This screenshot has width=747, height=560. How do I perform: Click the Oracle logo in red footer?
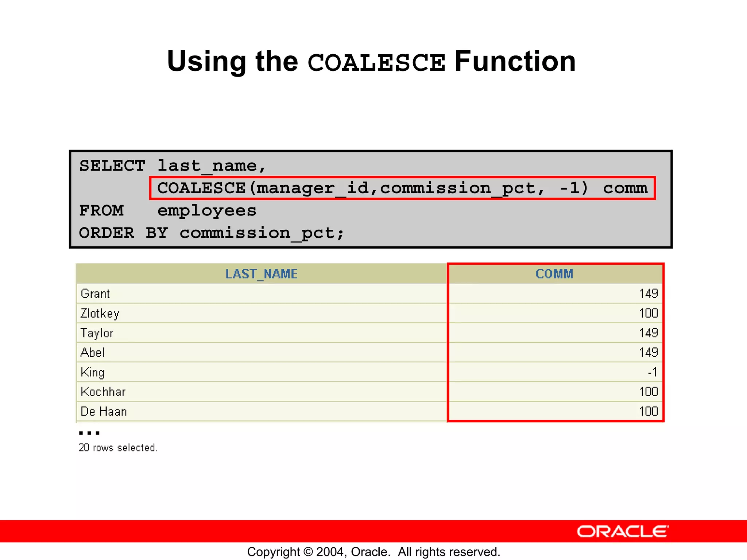pyautogui.click(x=623, y=532)
